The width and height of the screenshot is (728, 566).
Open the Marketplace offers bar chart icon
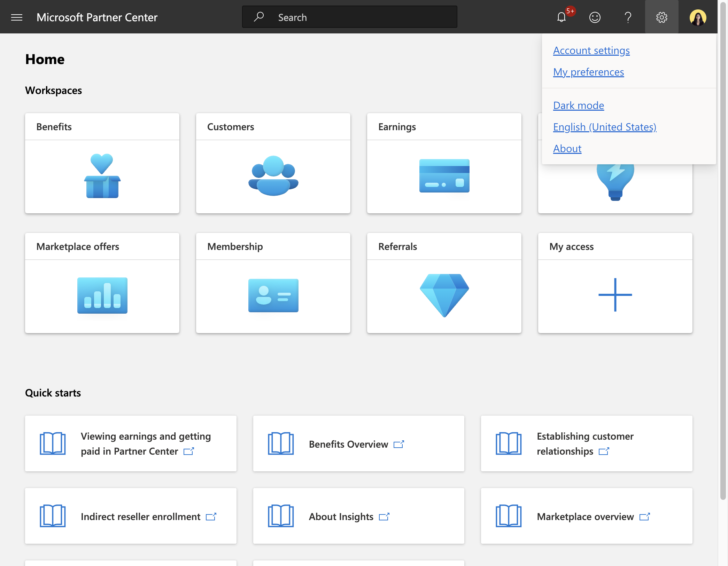pyautogui.click(x=102, y=296)
